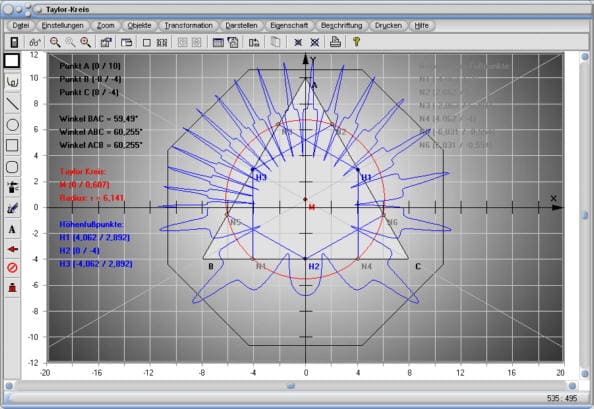Viewport: 594px width, 409px height.
Task: Click the horizontal slider left end knob
Action: pos(9,386)
